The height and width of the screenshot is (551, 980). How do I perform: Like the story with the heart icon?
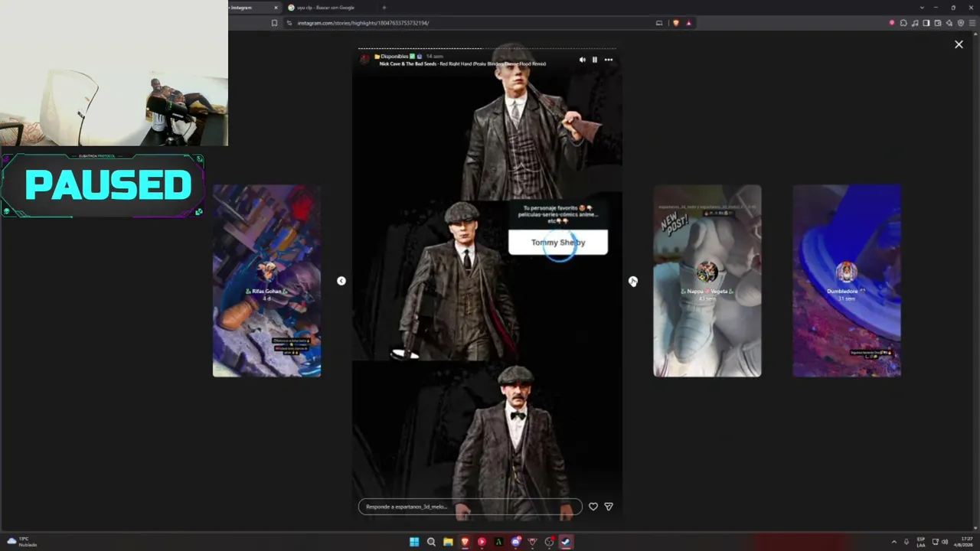(x=593, y=507)
